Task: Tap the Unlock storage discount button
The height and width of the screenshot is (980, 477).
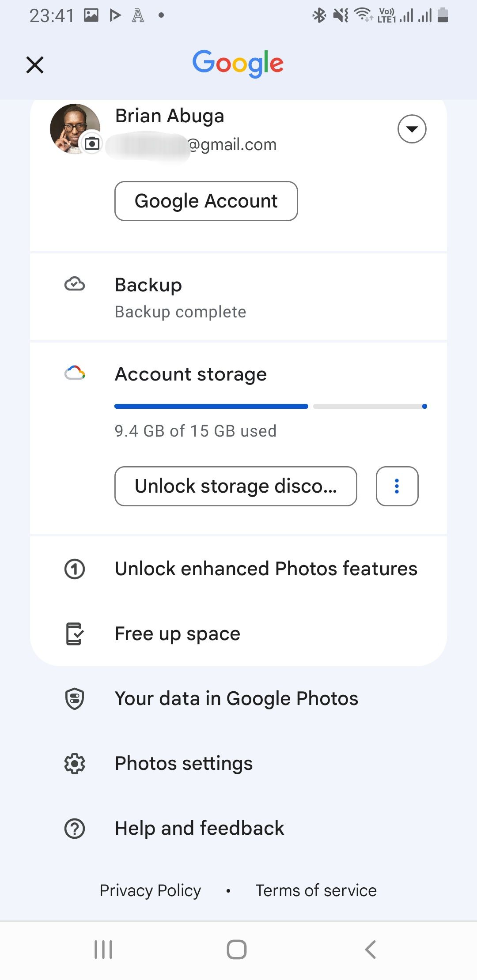Action: [x=235, y=486]
